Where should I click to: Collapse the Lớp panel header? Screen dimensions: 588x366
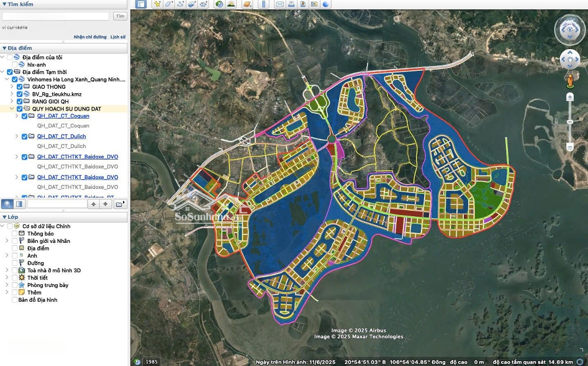(4, 217)
